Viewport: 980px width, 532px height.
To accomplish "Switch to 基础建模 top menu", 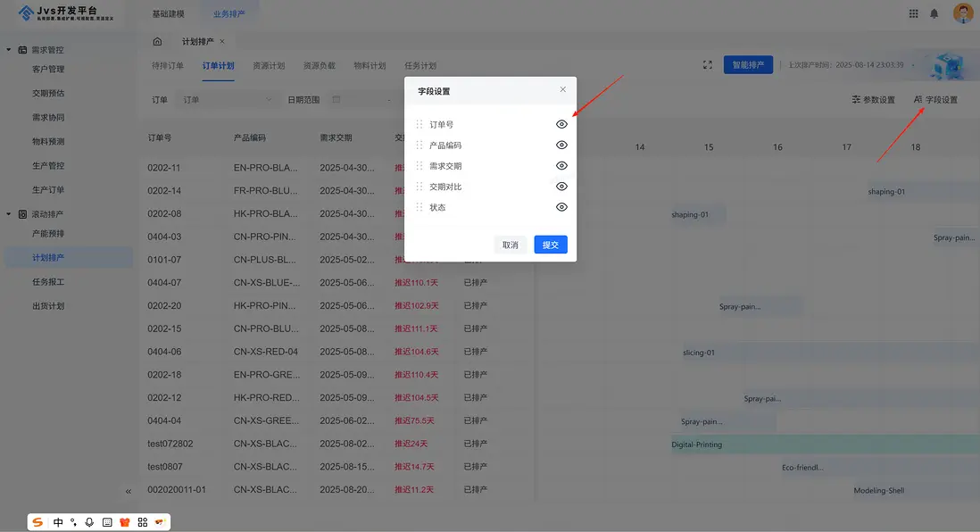I will (x=168, y=13).
